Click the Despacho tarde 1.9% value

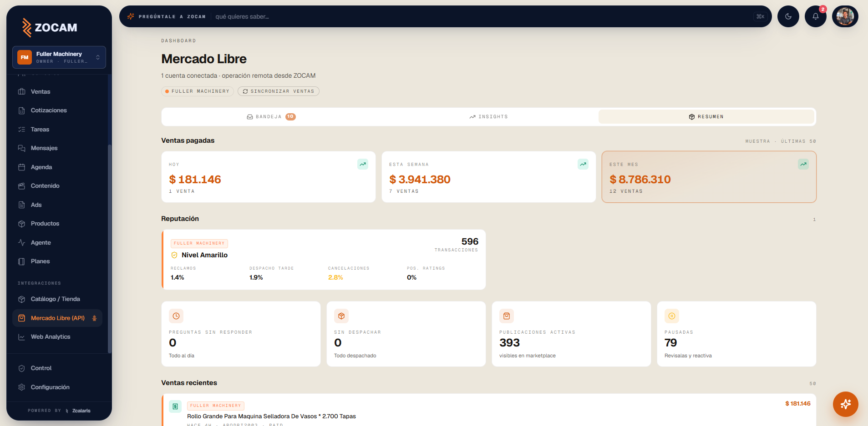point(256,277)
